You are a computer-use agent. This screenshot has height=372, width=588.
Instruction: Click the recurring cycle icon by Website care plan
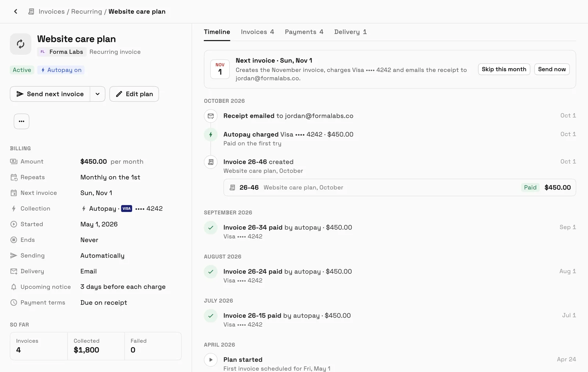point(21,44)
